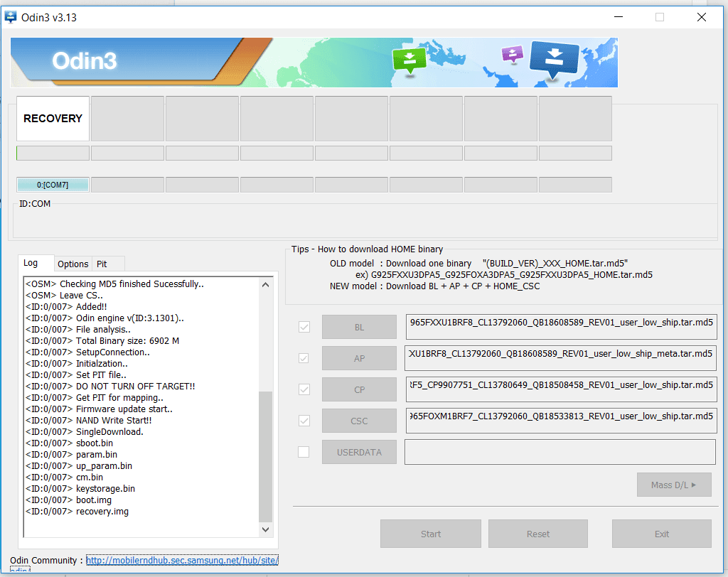Click the 'NAND Write Start!!' log line
Viewport: 728px width, 577px height.
pyautogui.click(x=89, y=421)
